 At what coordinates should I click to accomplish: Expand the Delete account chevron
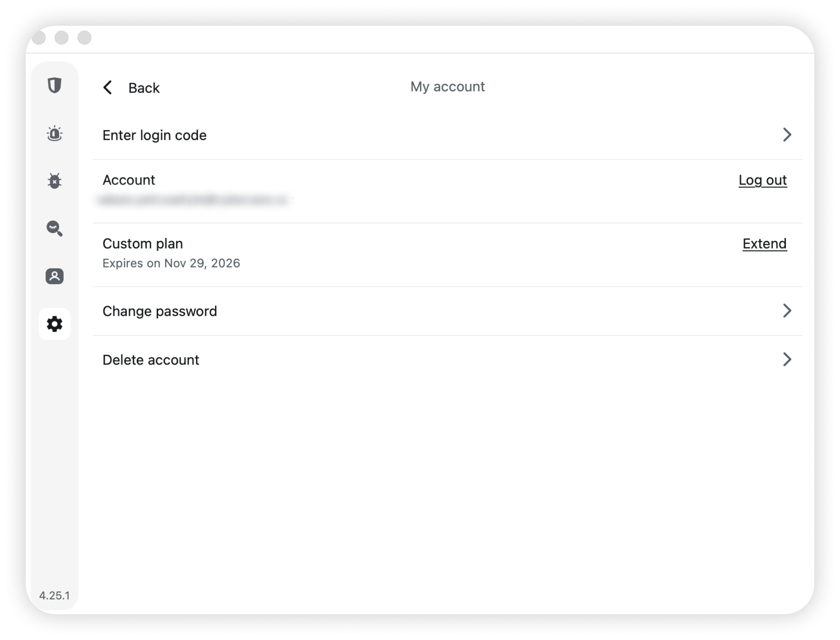pos(787,360)
